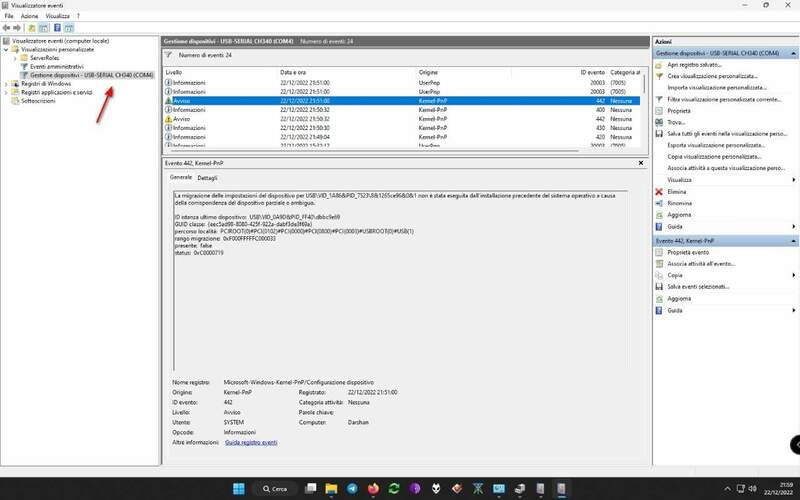Viewport: 800px width, 500px height.
Task: Click the Windows Start button
Action: click(240, 488)
